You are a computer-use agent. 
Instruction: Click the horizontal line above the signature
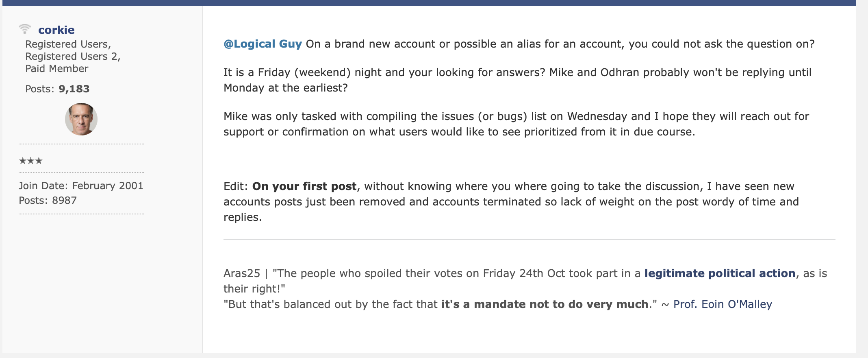click(529, 239)
